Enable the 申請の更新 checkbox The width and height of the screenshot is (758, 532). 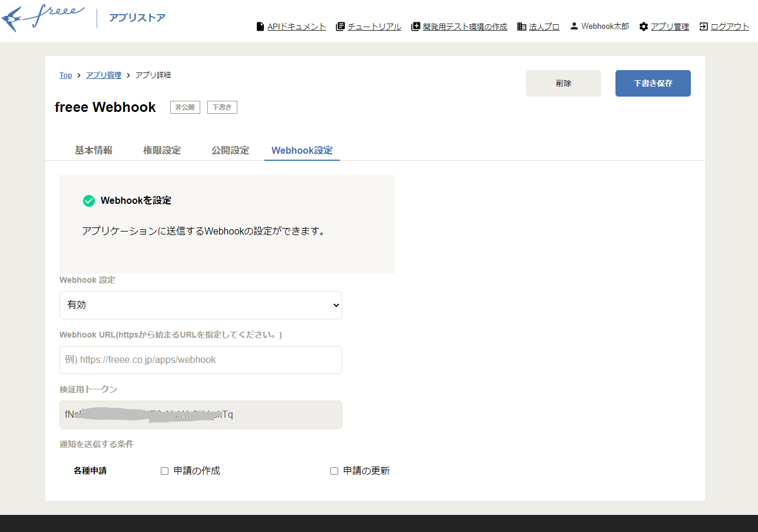tap(334, 470)
